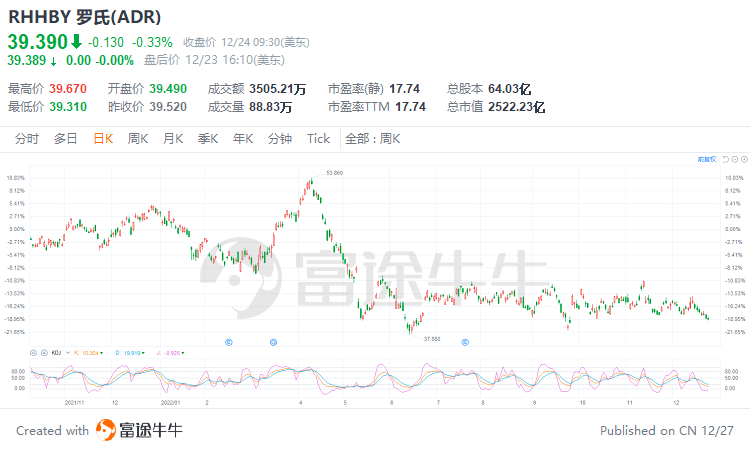Select the 日K chart tab
Viewport: 750px width, 451px height.
pos(103,139)
